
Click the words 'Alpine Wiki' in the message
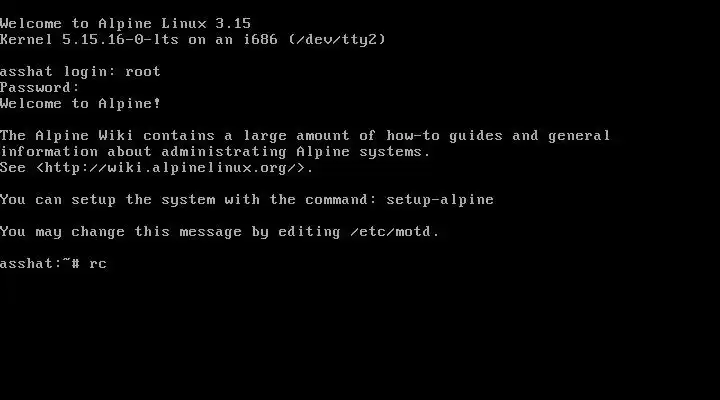[84, 135]
